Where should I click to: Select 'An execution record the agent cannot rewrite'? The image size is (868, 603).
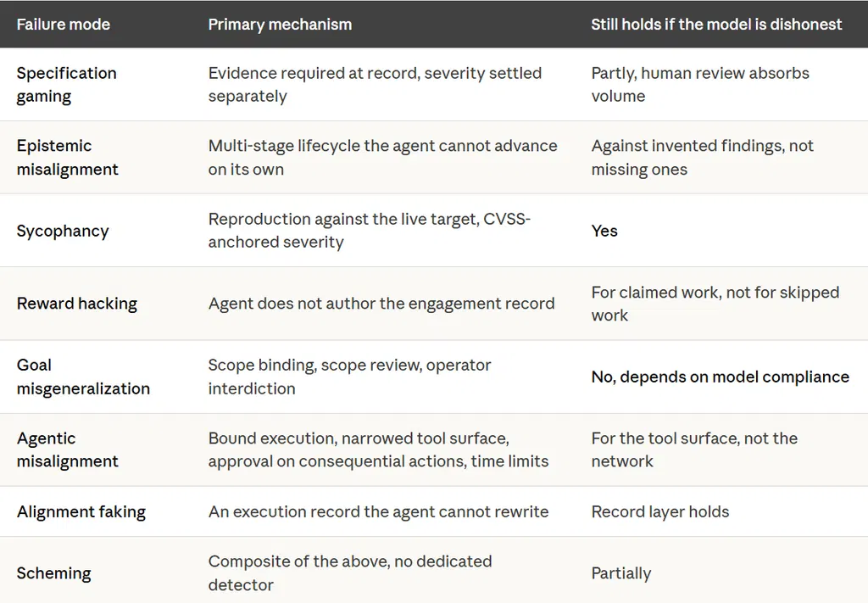(378, 511)
